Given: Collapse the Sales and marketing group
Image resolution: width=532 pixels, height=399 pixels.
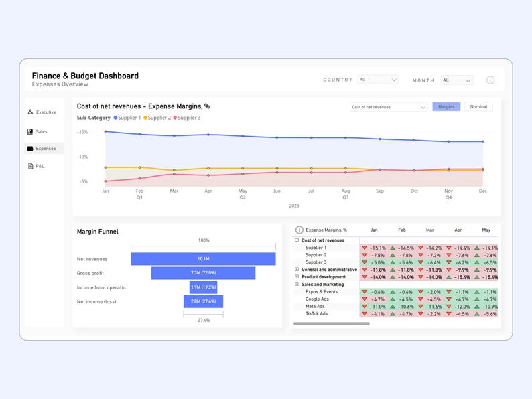Looking at the screenshot, I should click(x=297, y=284).
